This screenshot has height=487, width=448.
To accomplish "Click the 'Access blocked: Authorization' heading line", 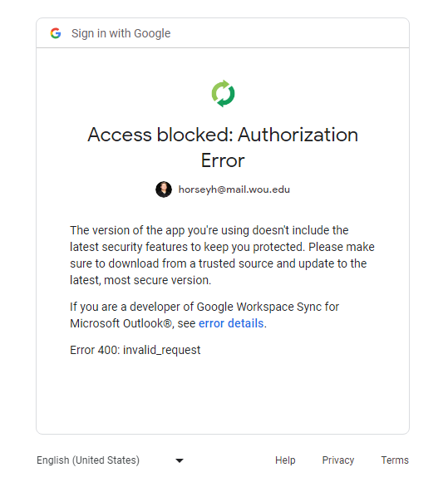I will click(223, 135).
